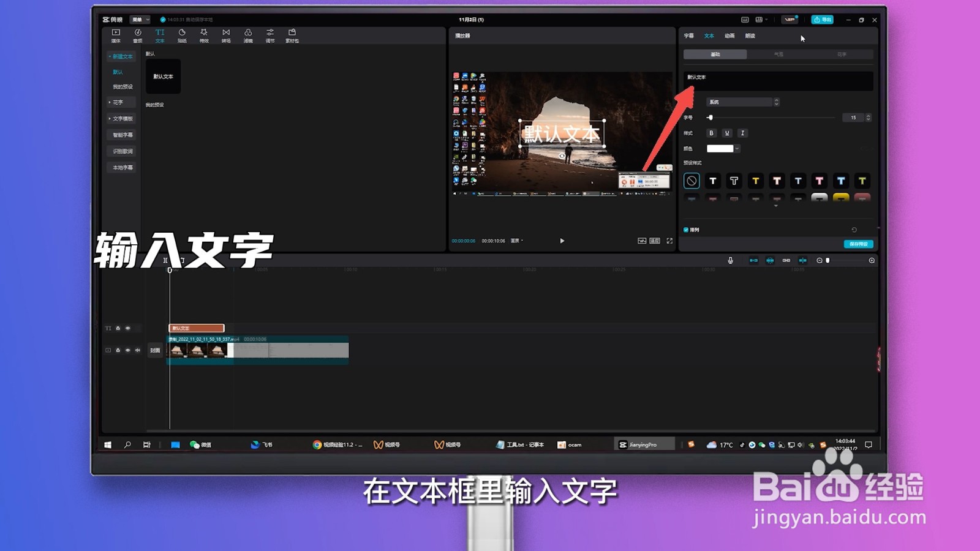
Task: Apply bold styling to the text
Action: [x=711, y=133]
